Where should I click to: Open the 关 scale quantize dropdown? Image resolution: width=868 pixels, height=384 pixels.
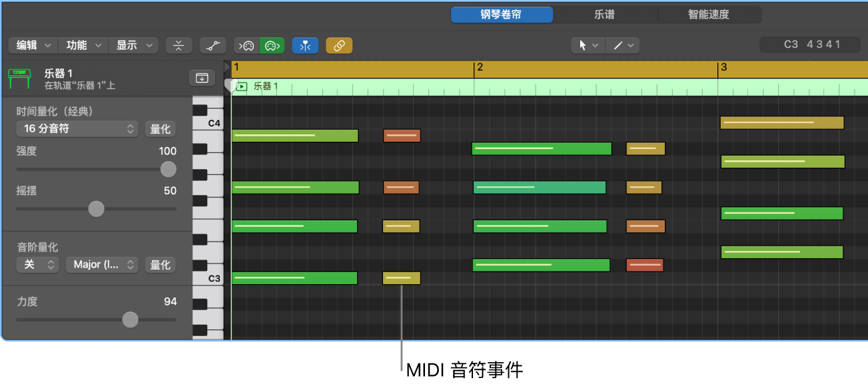tap(38, 264)
